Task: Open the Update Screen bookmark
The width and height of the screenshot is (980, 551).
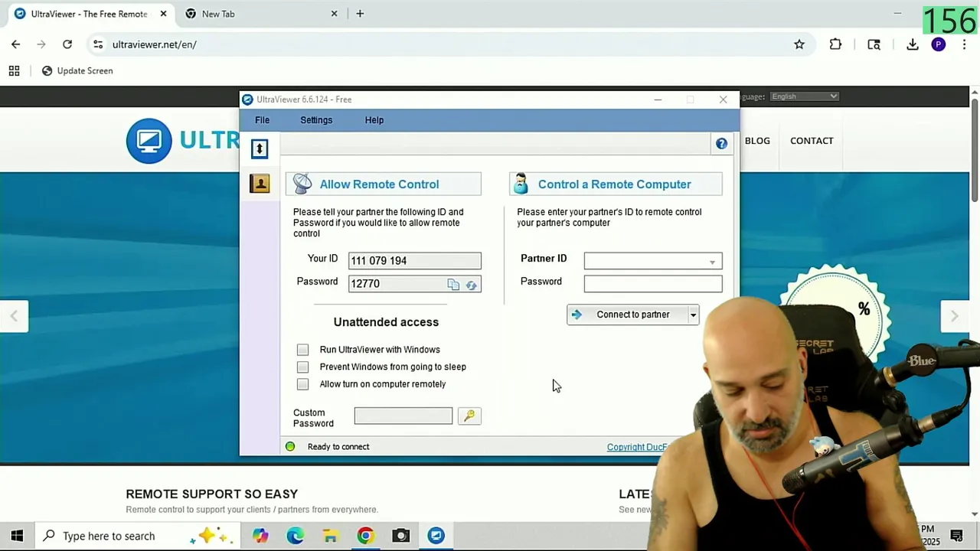Action: 77,70
